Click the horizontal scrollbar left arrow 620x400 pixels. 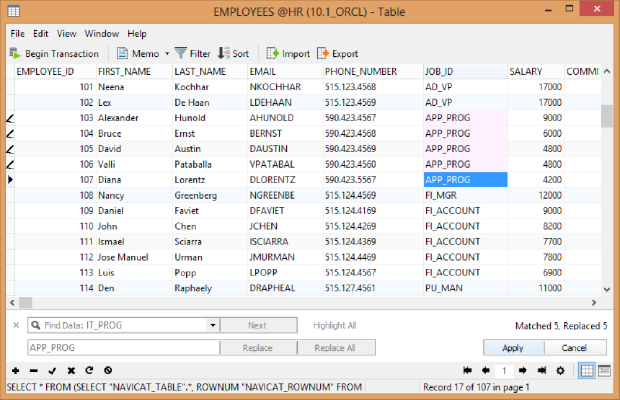[x=12, y=303]
